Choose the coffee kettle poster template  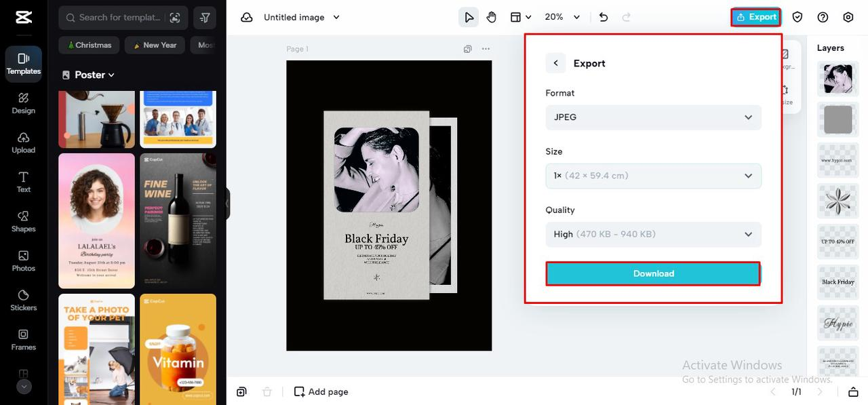click(96, 119)
